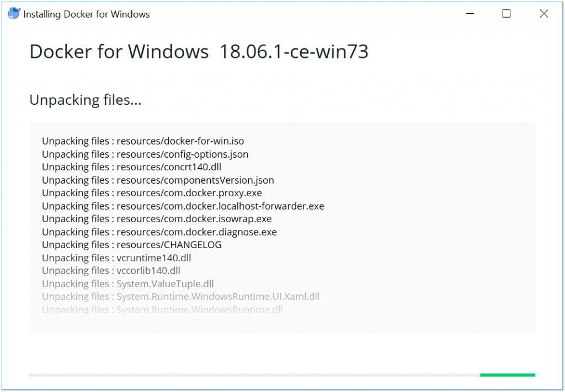
Task: Select log line com.docker.localhost-forwarder.exe
Action: [183, 206]
